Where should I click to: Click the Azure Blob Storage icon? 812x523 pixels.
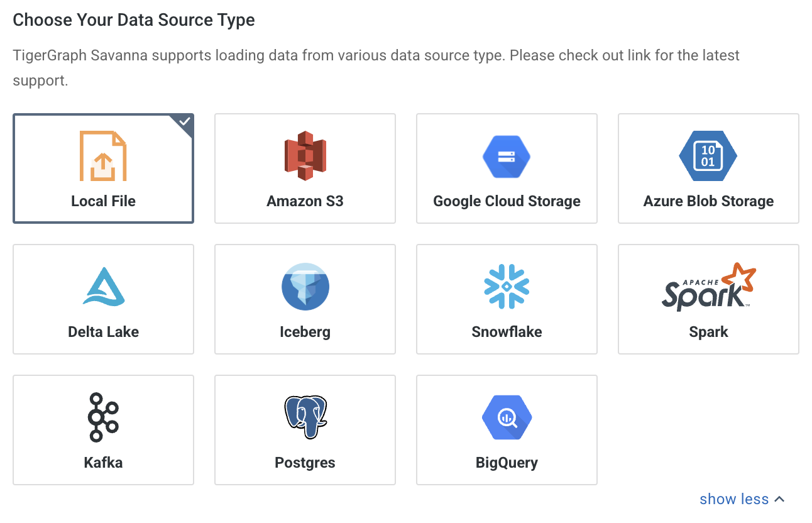[x=708, y=156]
